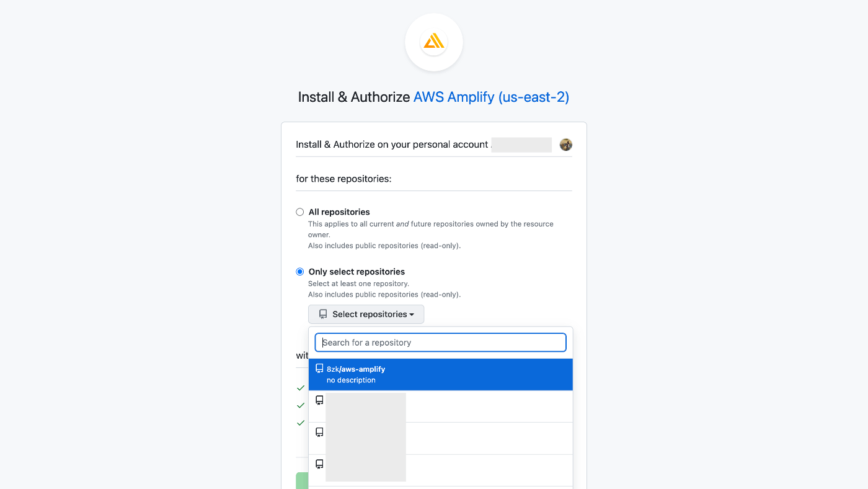Click the repo icon in Select repositories button
The image size is (868, 489).
[323, 314]
